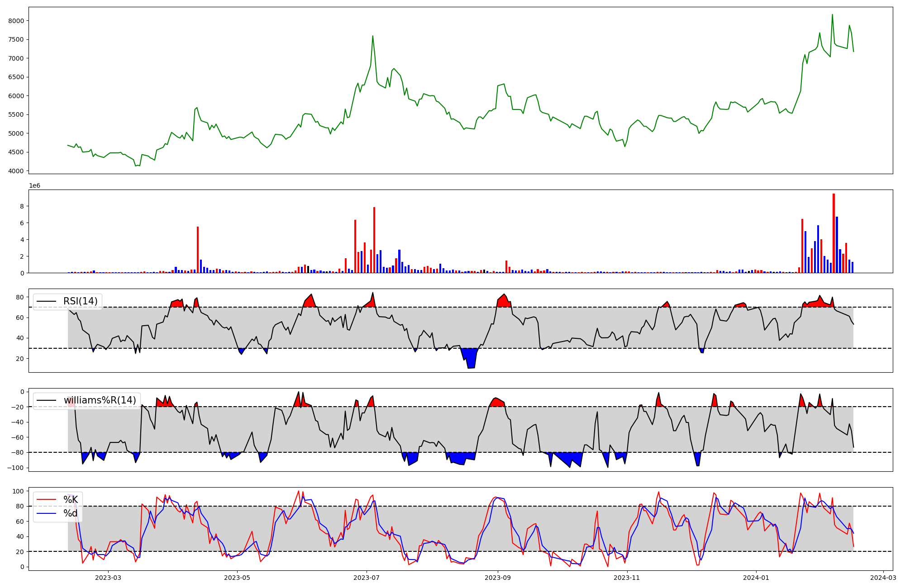This screenshot has height=588, width=905.
Task: Click the red %K legend line sample
Action: 47,500
